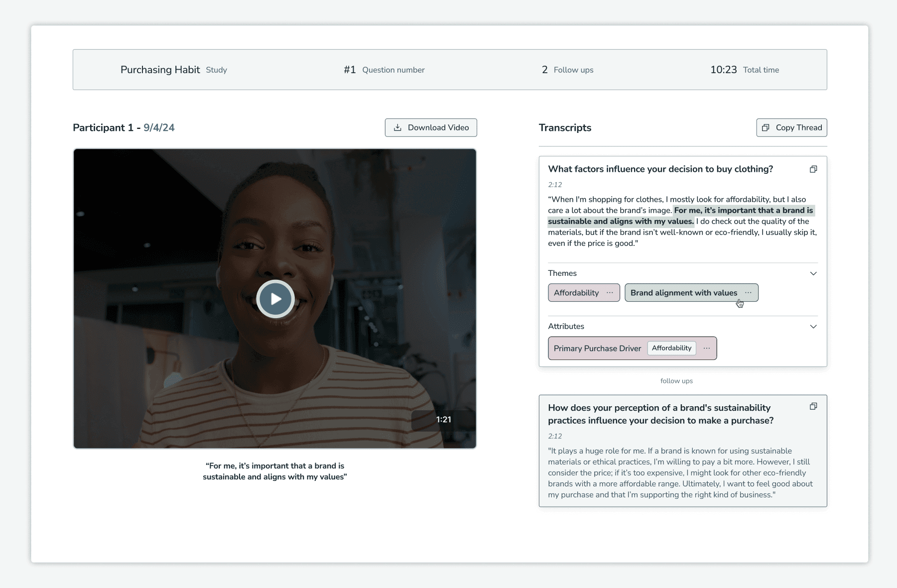Image resolution: width=897 pixels, height=588 pixels.
Task: Collapse the Themes section
Action: (813, 273)
